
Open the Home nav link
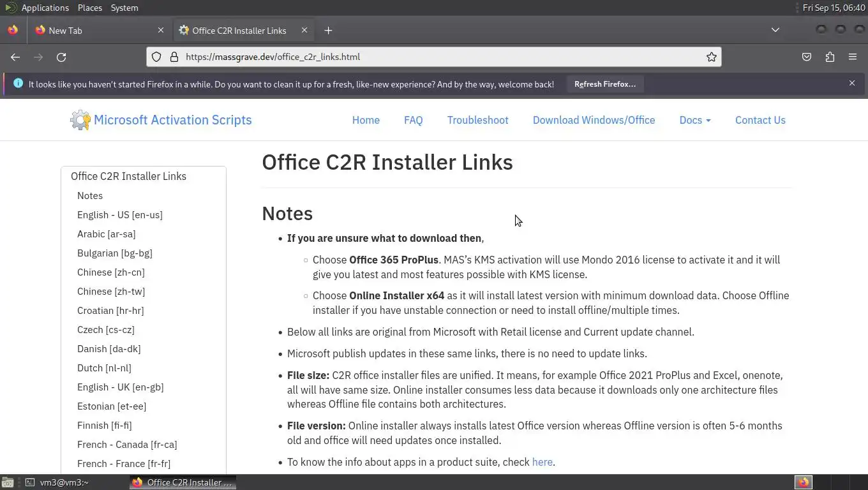coord(366,120)
